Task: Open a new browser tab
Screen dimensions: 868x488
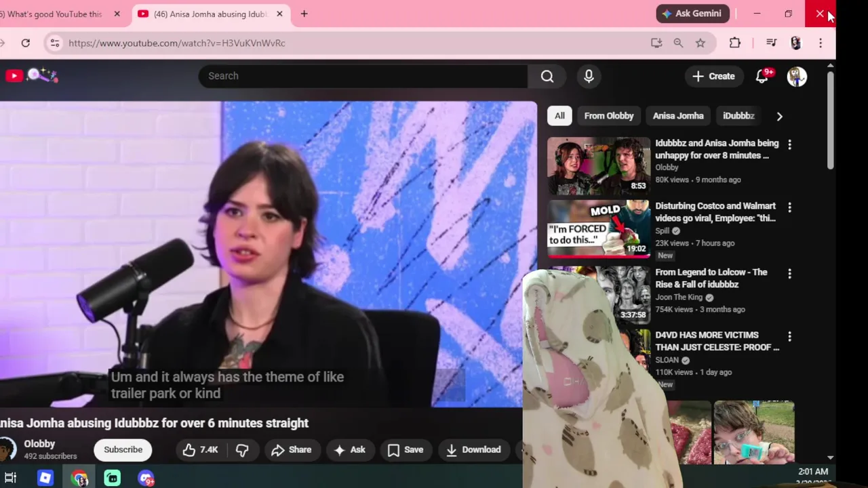Action: (304, 14)
